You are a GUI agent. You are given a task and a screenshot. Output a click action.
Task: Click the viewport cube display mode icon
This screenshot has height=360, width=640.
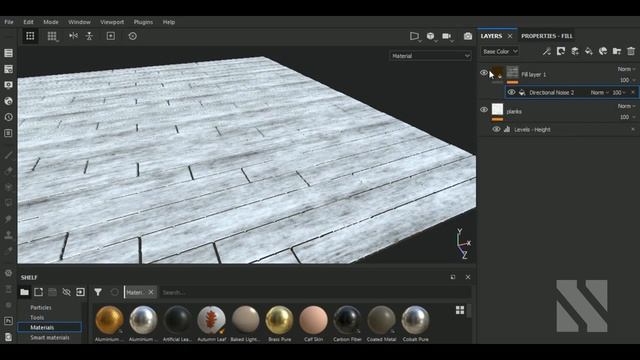[x=431, y=36]
